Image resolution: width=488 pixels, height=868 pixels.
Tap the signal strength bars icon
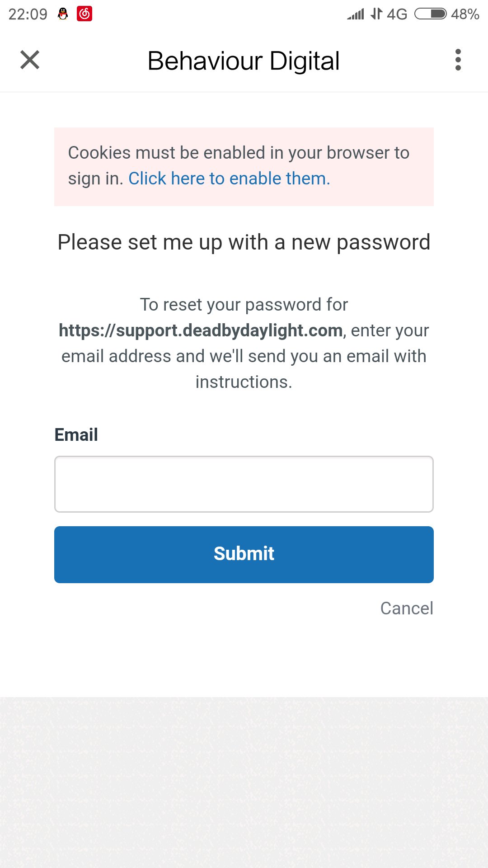(356, 14)
